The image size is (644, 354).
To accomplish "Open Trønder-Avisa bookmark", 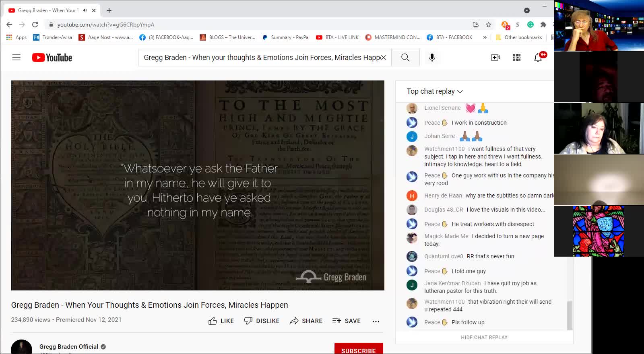I will click(53, 37).
